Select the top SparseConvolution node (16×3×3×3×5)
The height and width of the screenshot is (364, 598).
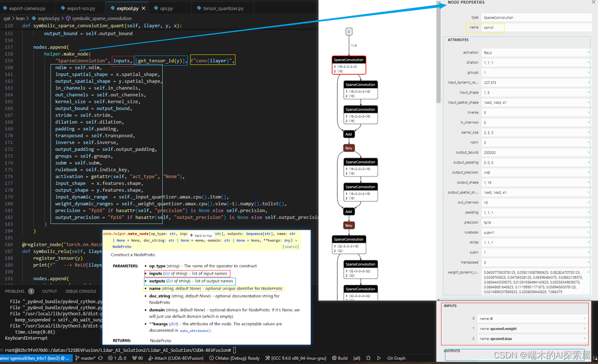click(x=349, y=65)
